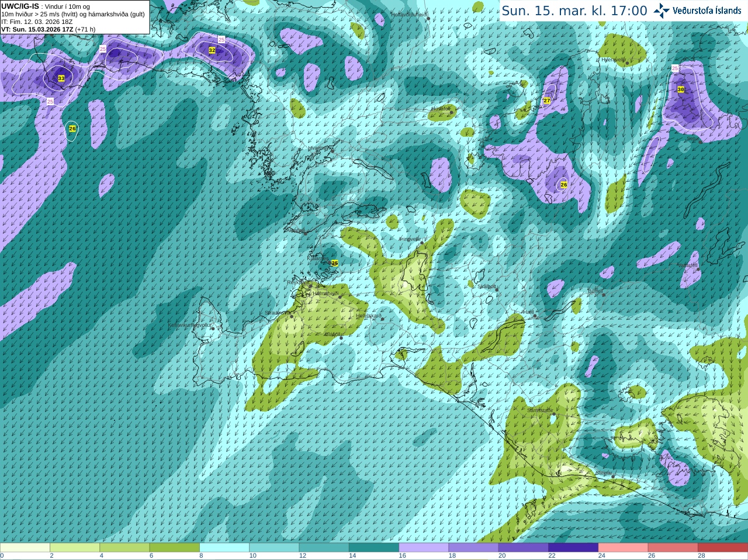Click the yellow gust label 25 near Kjalarnes
748x560 pixels.
point(335,264)
